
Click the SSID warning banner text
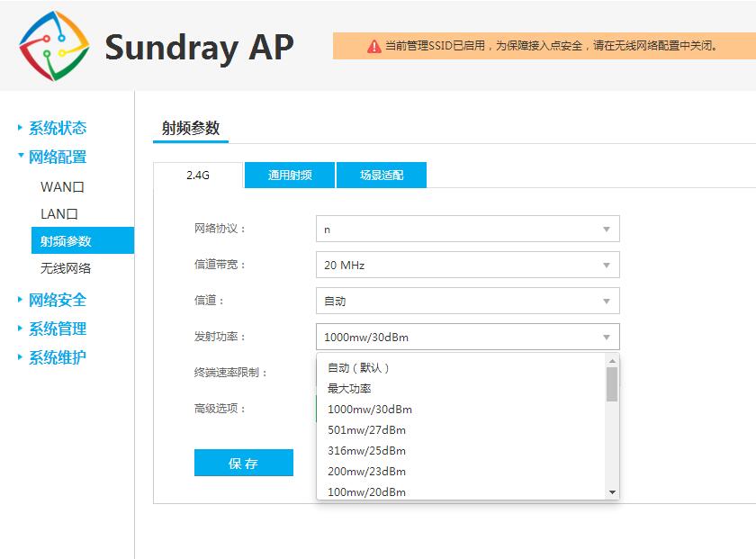pos(552,46)
